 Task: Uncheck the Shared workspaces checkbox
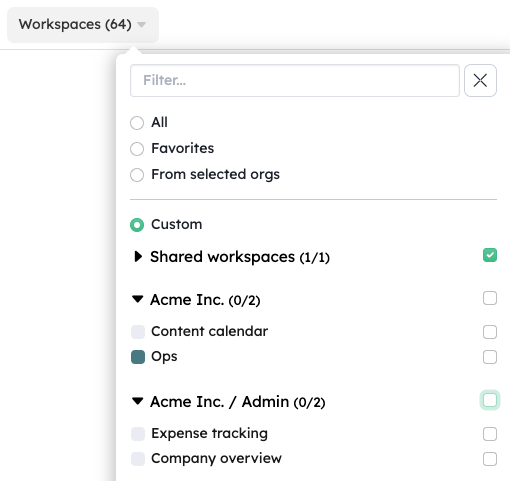coord(490,255)
